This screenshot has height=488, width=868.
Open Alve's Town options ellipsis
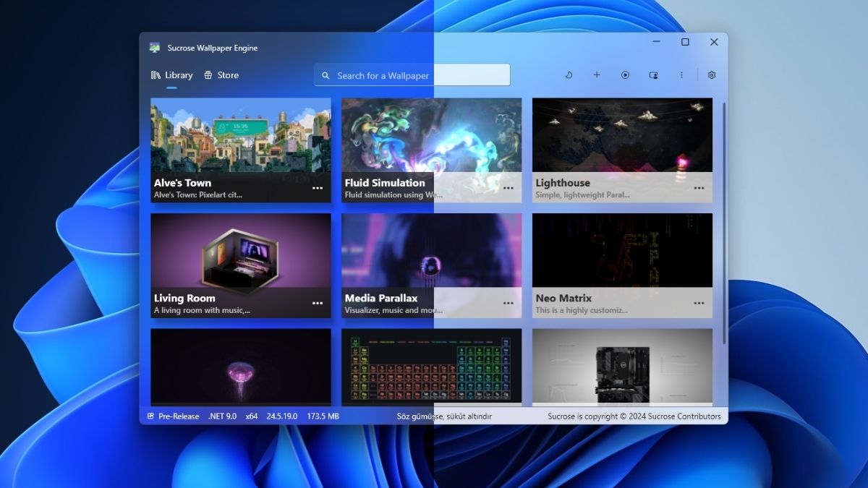[318, 188]
